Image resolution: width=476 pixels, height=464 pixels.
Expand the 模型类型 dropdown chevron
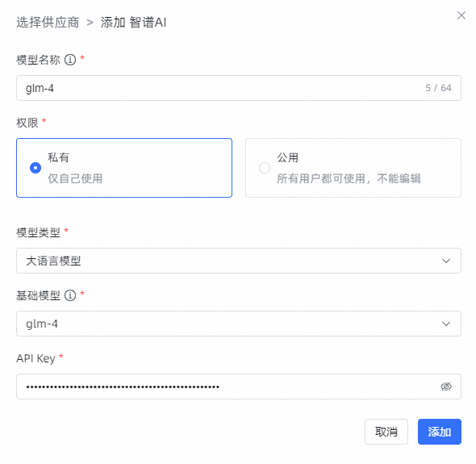click(446, 261)
